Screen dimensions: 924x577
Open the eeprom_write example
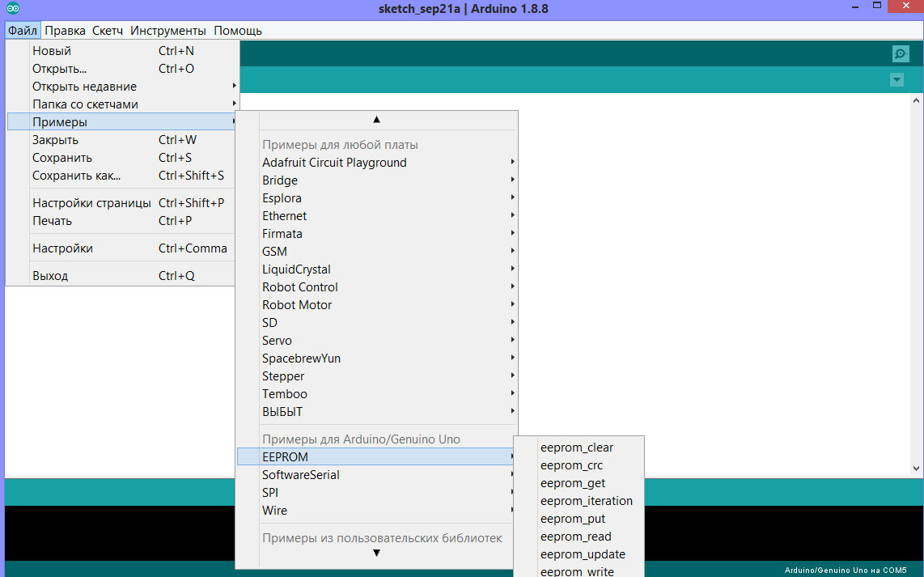pos(579,571)
